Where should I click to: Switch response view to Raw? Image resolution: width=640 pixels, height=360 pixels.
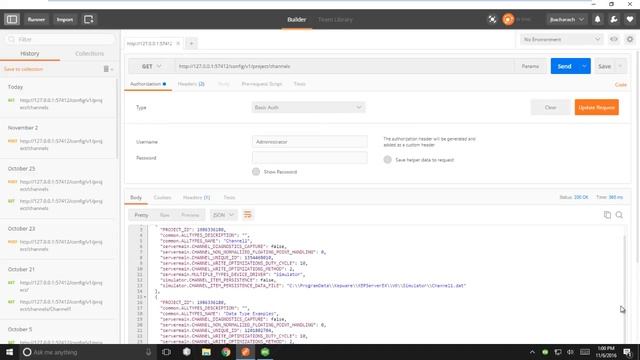coord(164,215)
